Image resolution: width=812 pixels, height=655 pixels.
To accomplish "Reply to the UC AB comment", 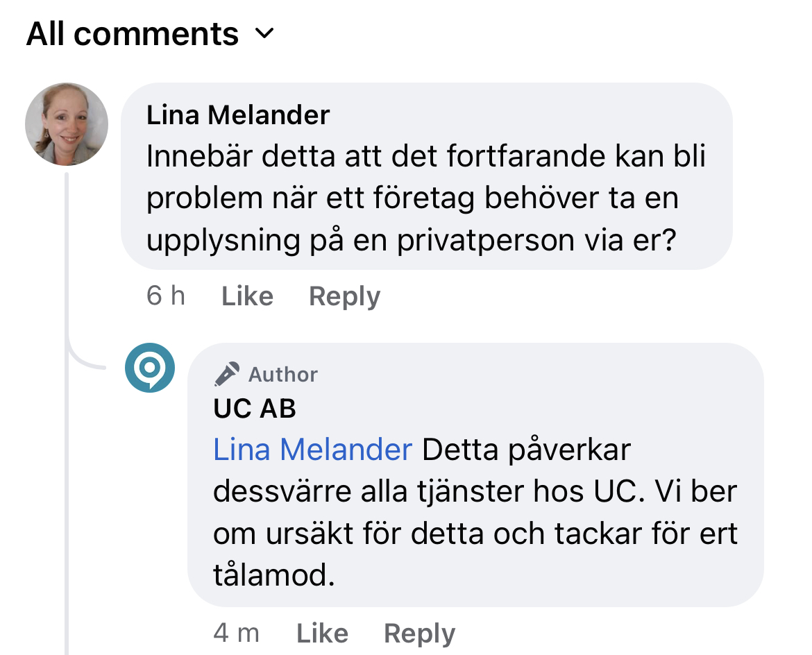I will (x=419, y=633).
